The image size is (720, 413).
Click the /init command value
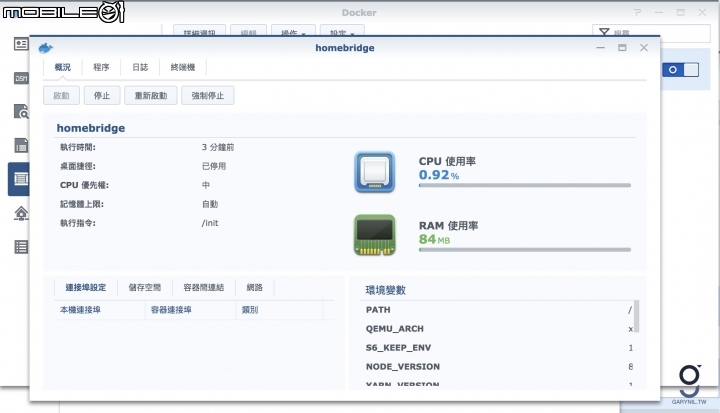(210, 223)
